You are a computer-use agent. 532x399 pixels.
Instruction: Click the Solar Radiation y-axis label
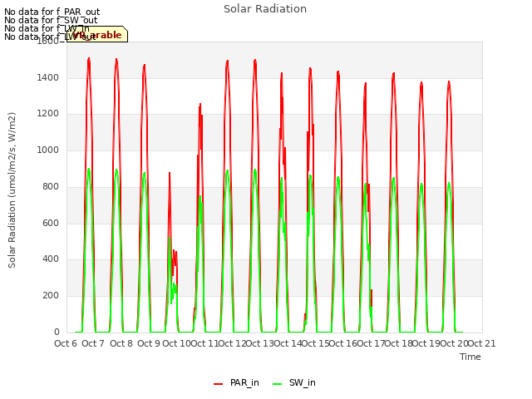(x=12, y=190)
